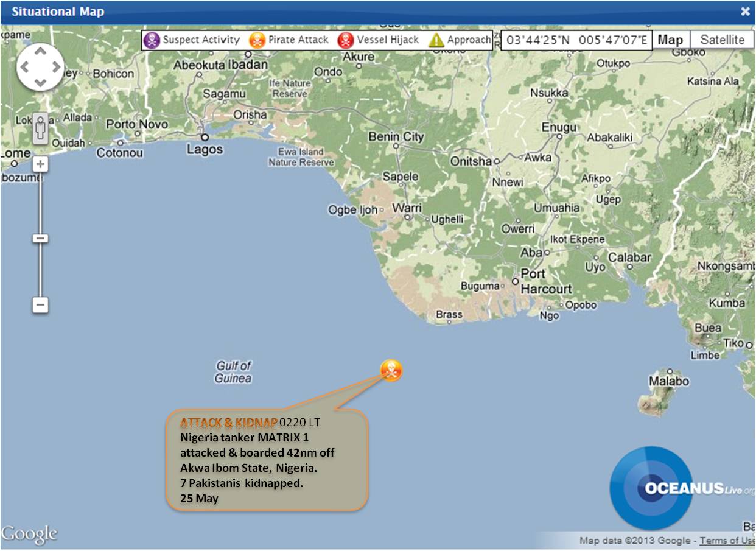Click the Malabo label
This screenshot has width=756, height=551.
(669, 381)
